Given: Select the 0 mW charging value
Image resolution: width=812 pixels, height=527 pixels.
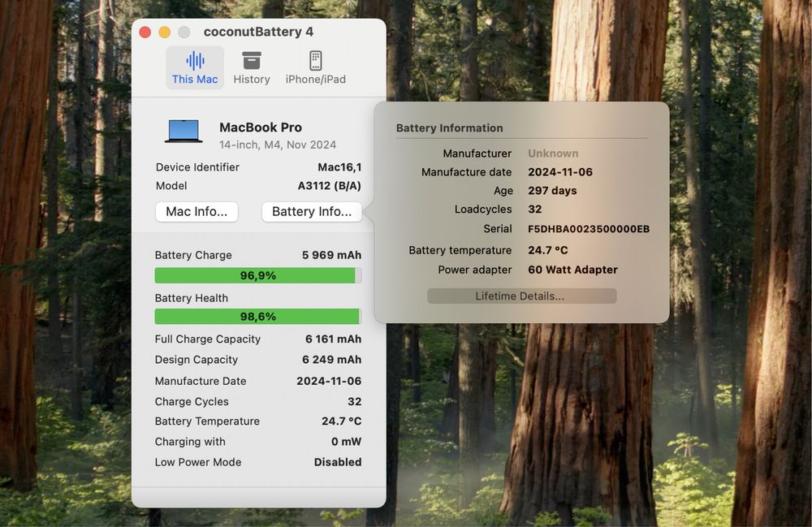Looking at the screenshot, I should coord(347,442).
